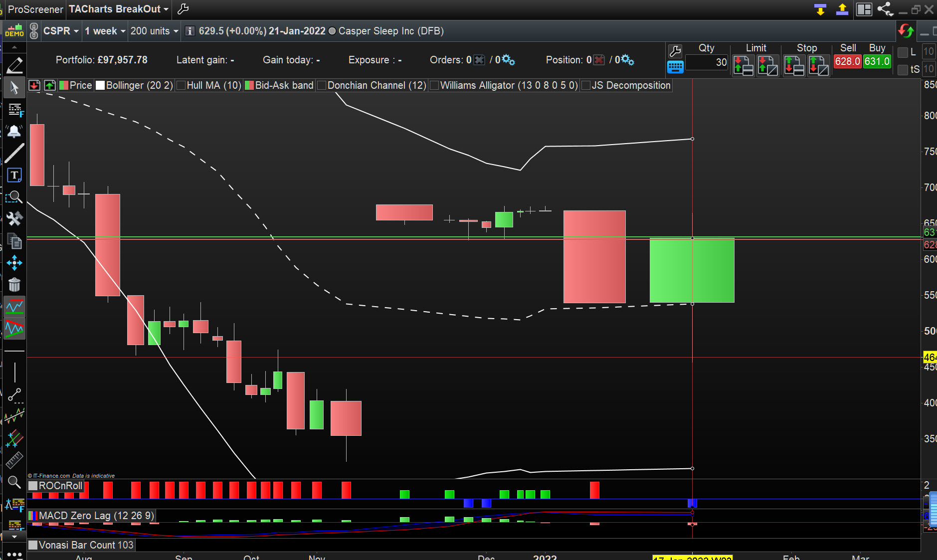Toggle the Hull MA (10) checkbox
This screenshot has width=937, height=560.
pos(181,85)
